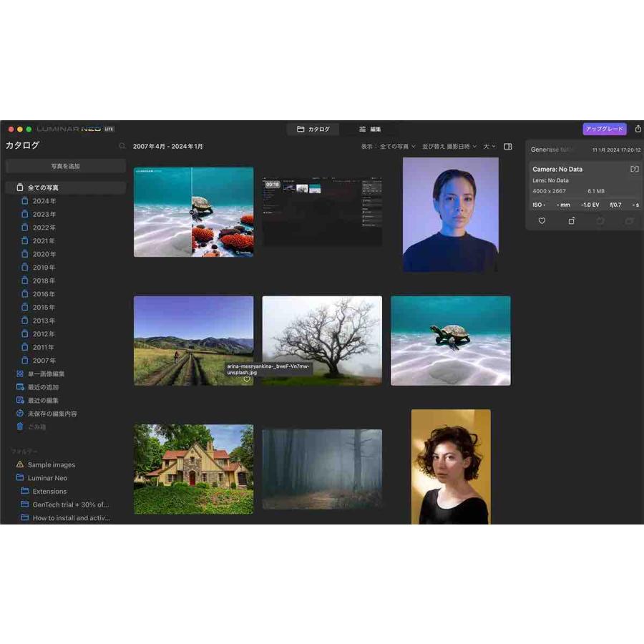Toggle the split gallery view icon
Viewport: 644px width, 644px height.
click(507, 146)
